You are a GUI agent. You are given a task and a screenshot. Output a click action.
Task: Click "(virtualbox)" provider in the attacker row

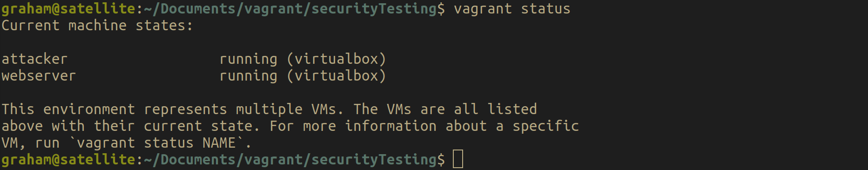[336, 59]
